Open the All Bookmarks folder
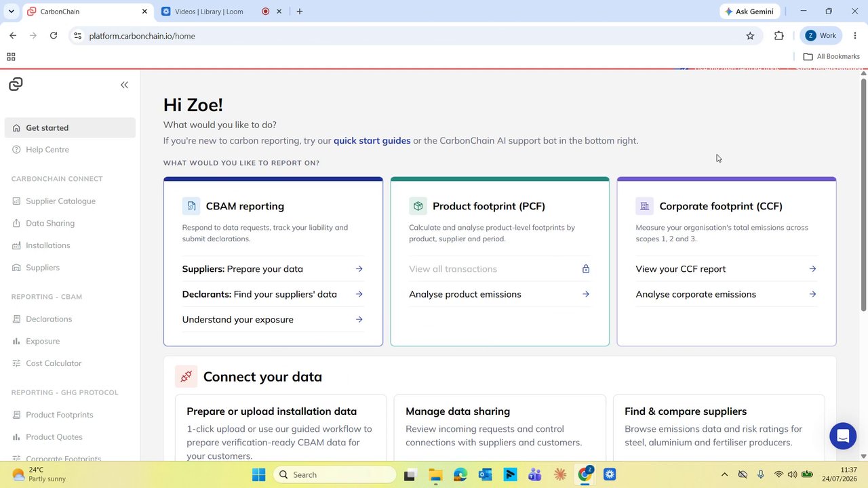The width and height of the screenshot is (868, 488). (831, 57)
